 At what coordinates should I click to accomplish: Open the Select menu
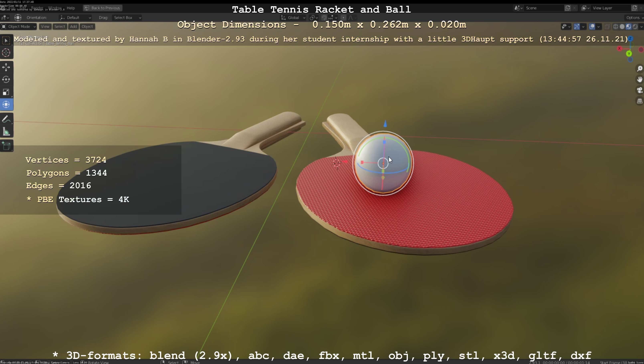[60, 26]
